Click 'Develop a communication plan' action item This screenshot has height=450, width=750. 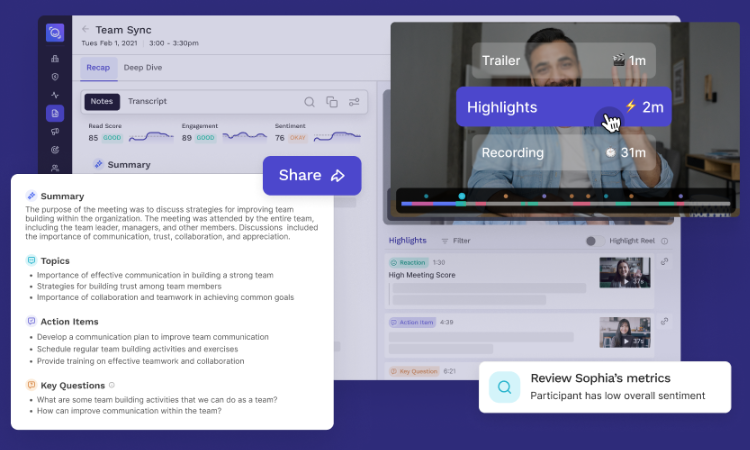[153, 337]
